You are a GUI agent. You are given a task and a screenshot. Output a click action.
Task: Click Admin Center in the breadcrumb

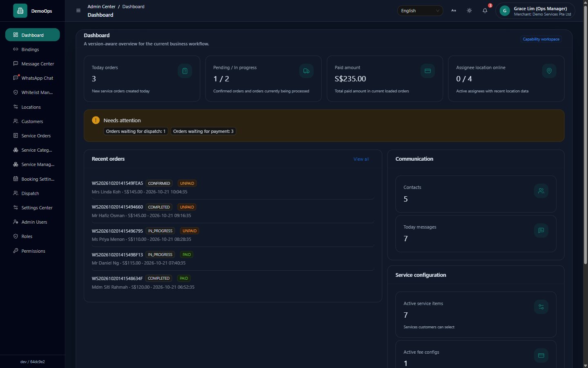coord(101,7)
